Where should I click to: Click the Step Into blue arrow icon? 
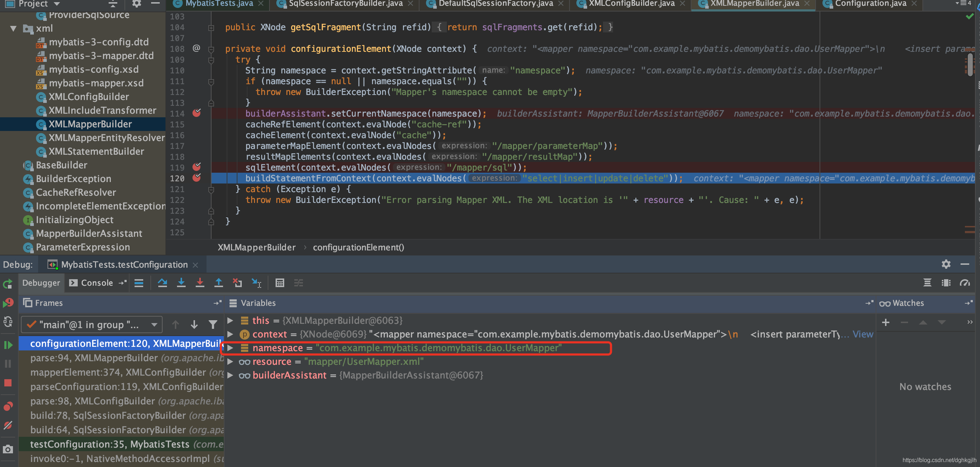181,283
